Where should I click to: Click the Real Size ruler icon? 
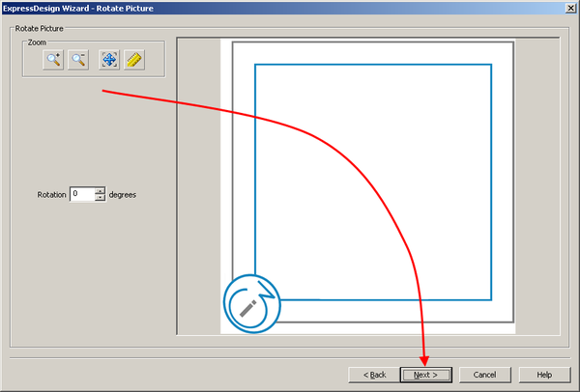pyautogui.click(x=134, y=60)
